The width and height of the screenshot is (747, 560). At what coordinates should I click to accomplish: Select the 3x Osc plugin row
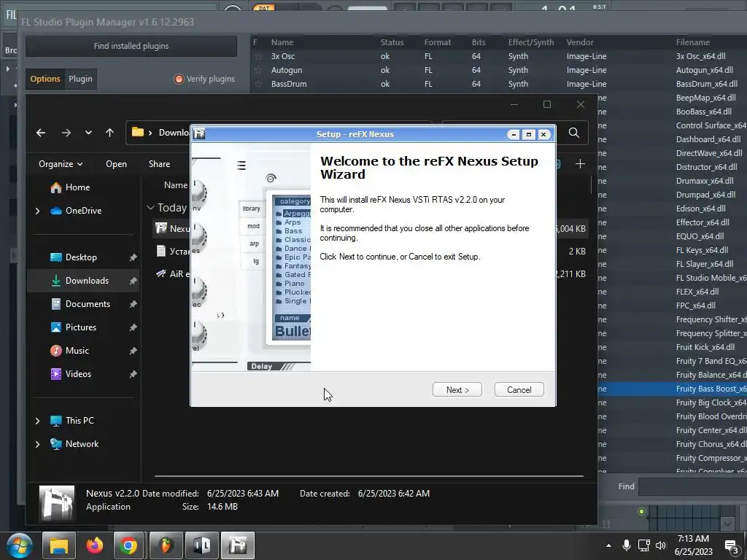[498, 56]
